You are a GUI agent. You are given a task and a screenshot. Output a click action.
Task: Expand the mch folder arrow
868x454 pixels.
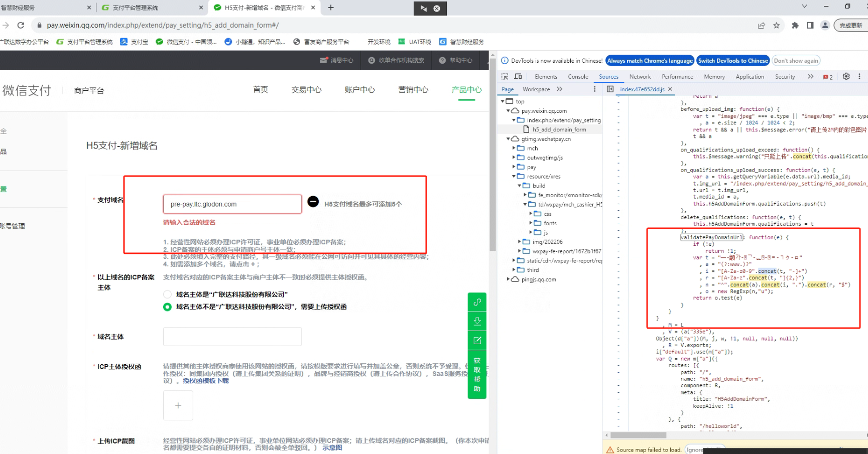tap(514, 148)
